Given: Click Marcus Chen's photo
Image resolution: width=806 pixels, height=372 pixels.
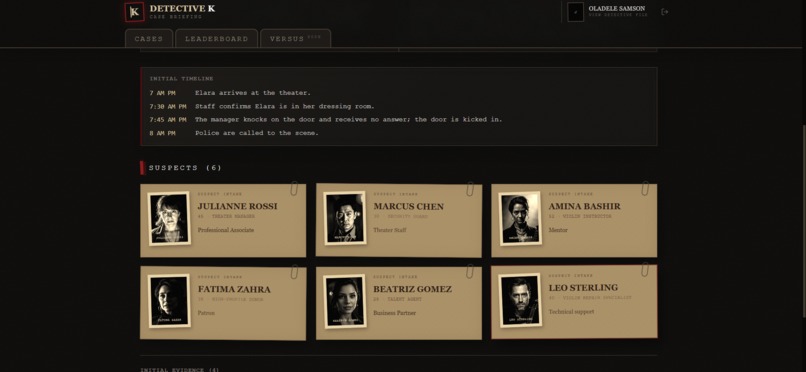Looking at the screenshot, I should click(x=345, y=218).
